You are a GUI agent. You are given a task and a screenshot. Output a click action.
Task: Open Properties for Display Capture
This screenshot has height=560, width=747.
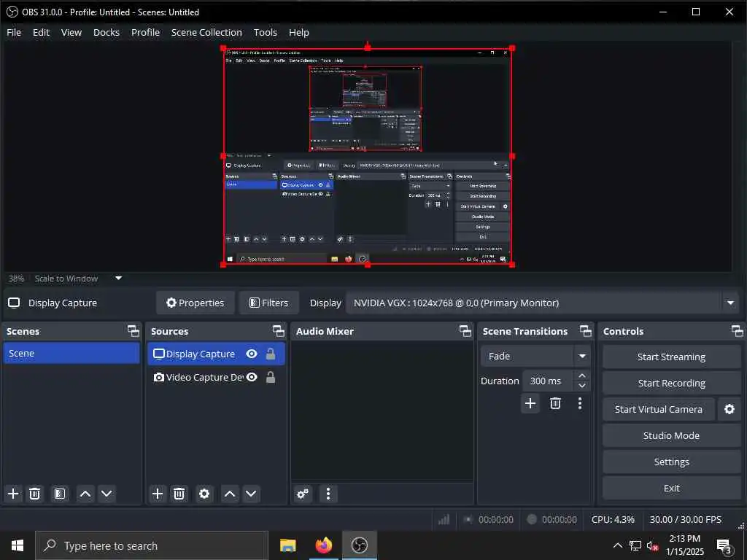pyautogui.click(x=196, y=303)
